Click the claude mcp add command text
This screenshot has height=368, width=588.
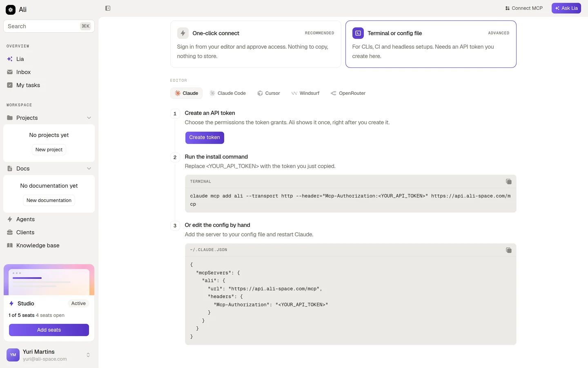point(350,200)
